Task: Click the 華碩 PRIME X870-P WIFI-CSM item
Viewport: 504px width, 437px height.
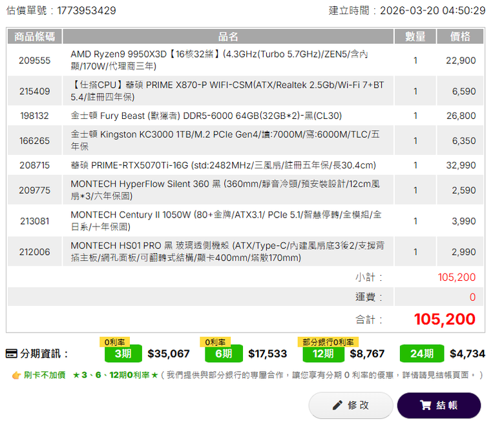Action: (x=227, y=91)
